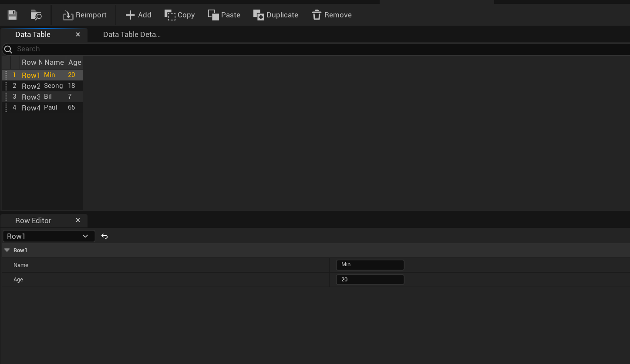630x364 pixels.
Task: Switch to the Data Table tab
Action: 33,35
